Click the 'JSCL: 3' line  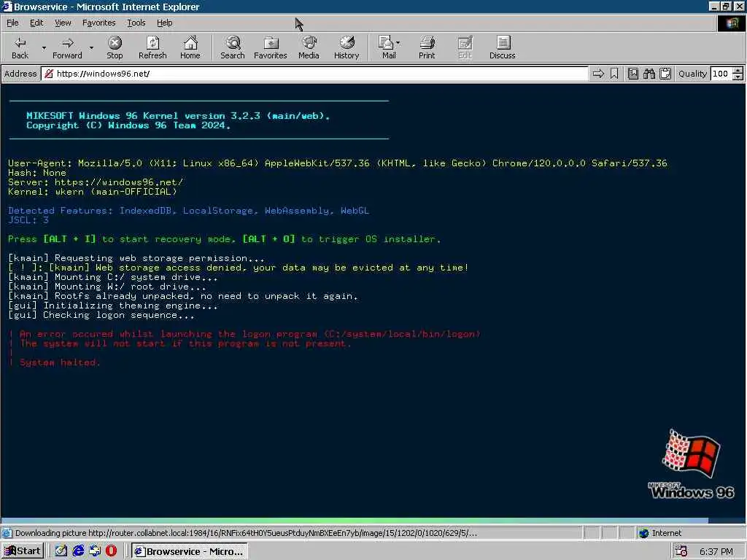pyautogui.click(x=28, y=220)
